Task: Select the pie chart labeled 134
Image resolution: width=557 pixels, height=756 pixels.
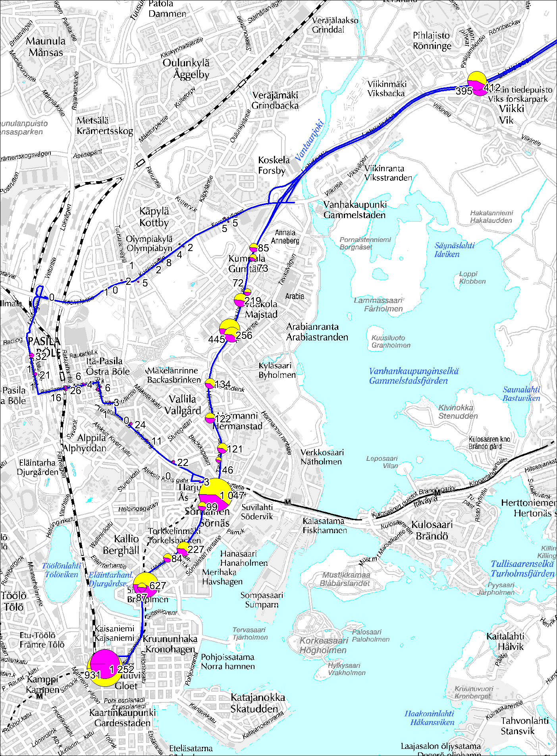Action: (210, 384)
